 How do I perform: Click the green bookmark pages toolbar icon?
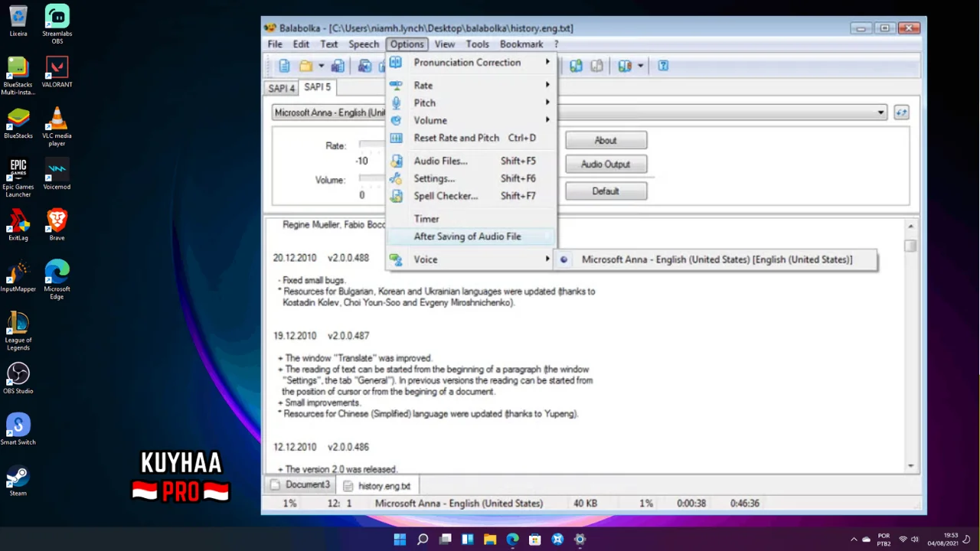click(x=576, y=66)
